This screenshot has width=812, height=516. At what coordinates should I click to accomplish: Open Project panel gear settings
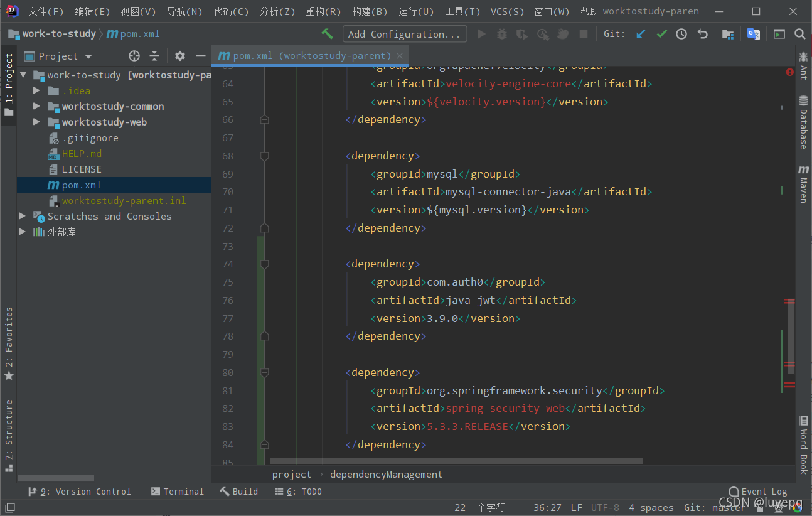(x=180, y=56)
